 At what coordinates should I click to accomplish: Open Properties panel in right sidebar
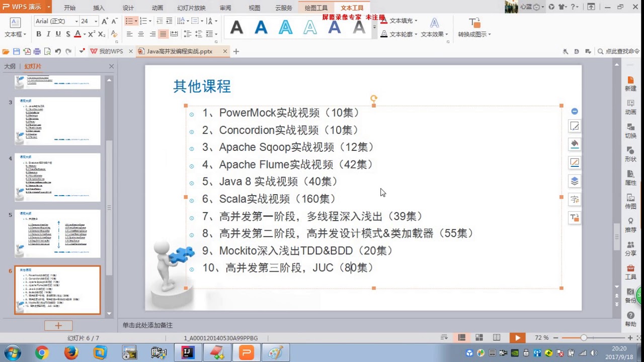click(630, 178)
